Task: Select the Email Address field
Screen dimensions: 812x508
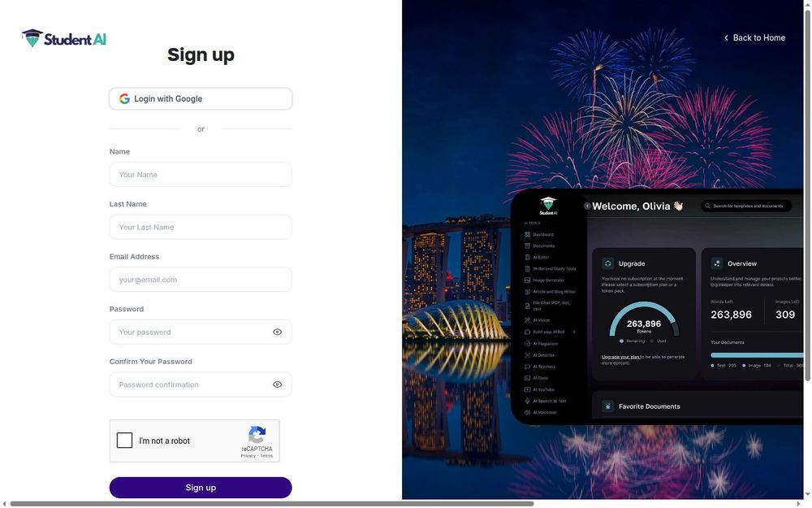Action: pyautogui.click(x=201, y=280)
